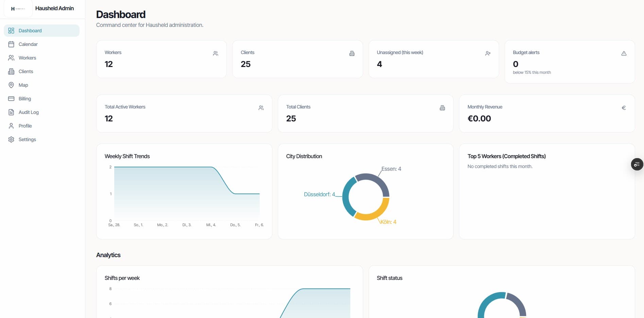
Task: Go to Audit Log in sidebar
Action: (29, 112)
